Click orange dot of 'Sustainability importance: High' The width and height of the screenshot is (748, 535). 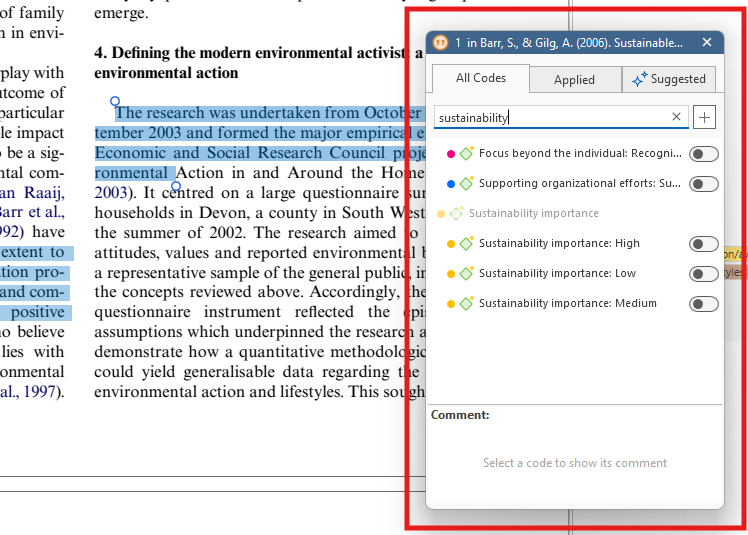(x=450, y=244)
